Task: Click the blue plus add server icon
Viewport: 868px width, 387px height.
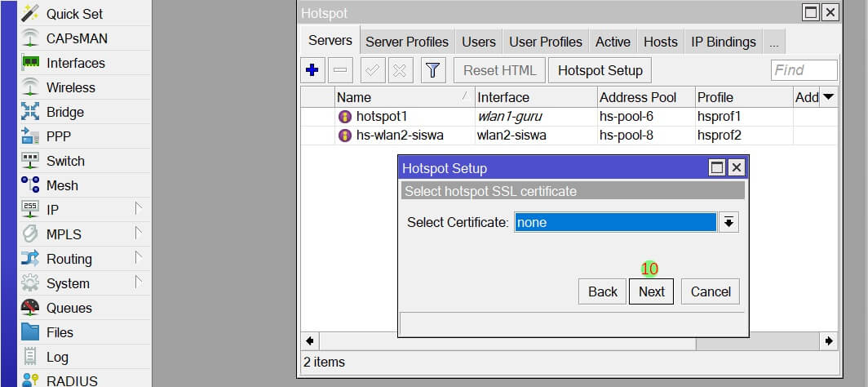Action: point(312,70)
